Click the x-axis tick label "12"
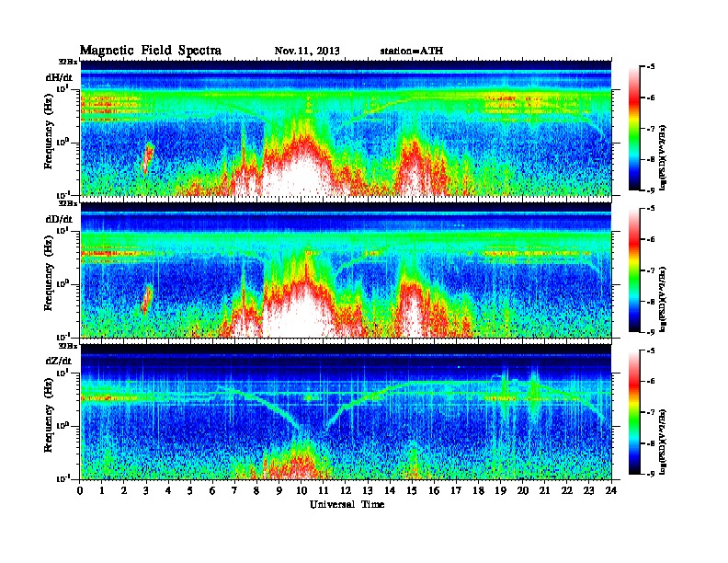The height and width of the screenshot is (563, 728). (346, 490)
